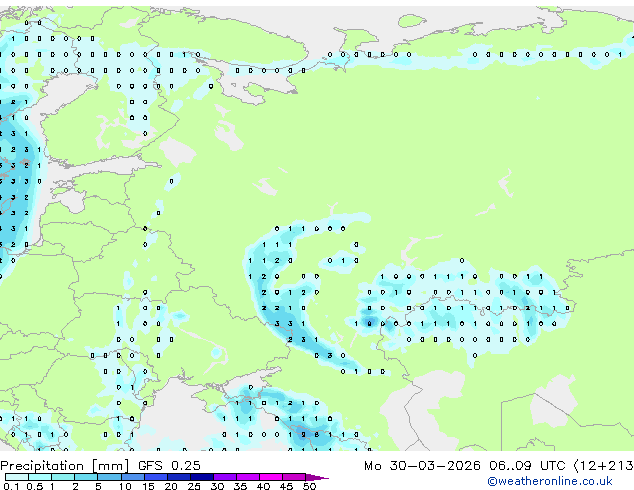Image resolution: width=634 pixels, height=490 pixels.
Task: Click the '50' legend scale value
Action: point(310,486)
